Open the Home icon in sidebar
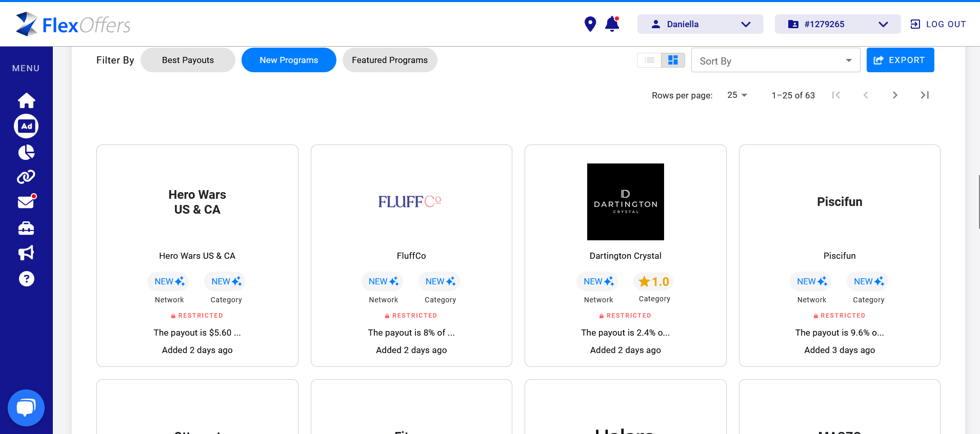Screen dimensions: 980x434 click(x=26, y=100)
